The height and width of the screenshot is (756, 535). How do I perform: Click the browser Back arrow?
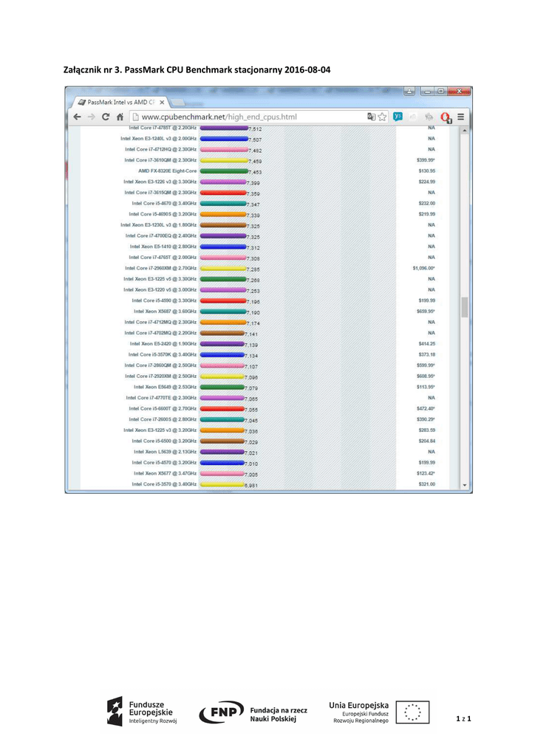tap(76, 117)
